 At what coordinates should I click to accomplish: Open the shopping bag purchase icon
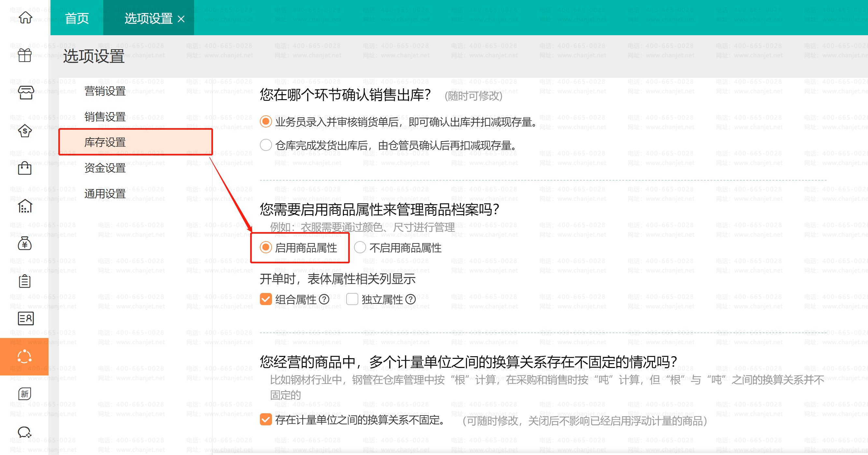25,168
